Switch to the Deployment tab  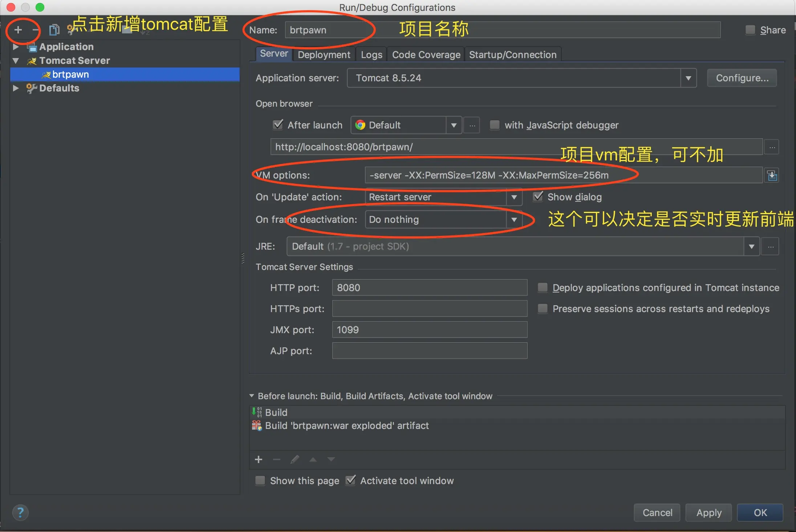point(324,55)
